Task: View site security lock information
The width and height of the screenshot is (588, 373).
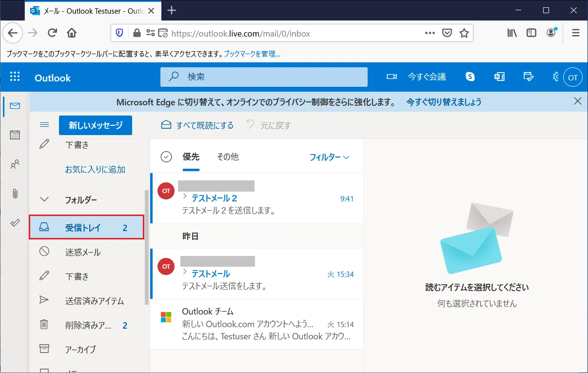Action: click(x=137, y=33)
